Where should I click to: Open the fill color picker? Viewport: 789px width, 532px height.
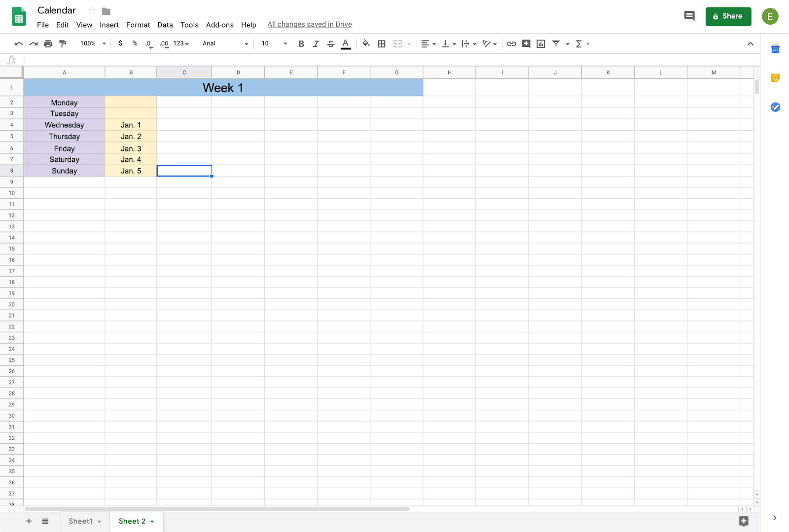tap(366, 43)
